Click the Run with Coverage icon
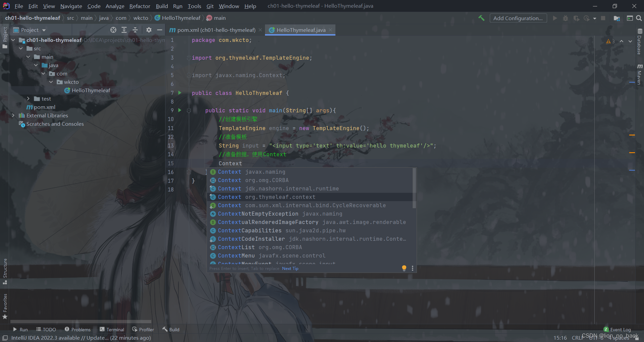Viewport: 644px width, 342px height. (x=576, y=18)
